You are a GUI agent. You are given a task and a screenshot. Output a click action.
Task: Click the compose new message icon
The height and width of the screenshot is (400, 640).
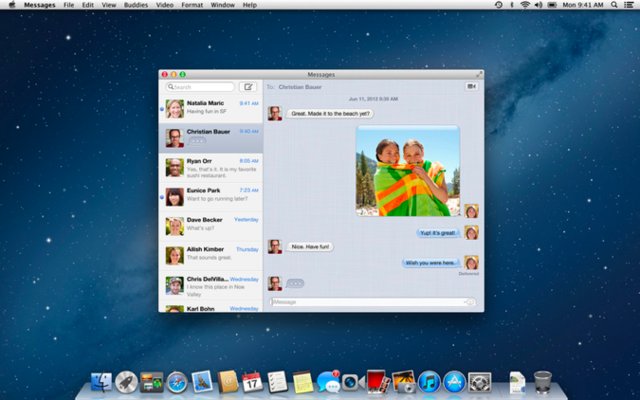point(248,87)
